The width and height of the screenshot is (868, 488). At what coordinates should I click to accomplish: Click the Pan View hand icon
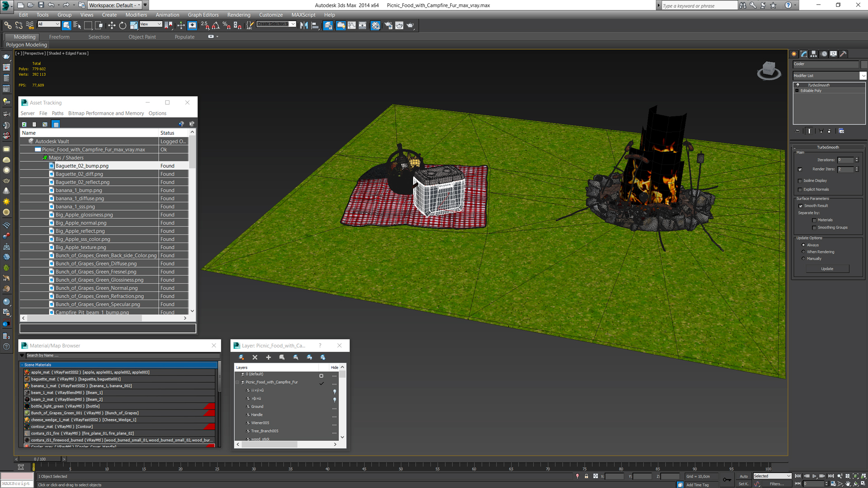[x=848, y=484]
